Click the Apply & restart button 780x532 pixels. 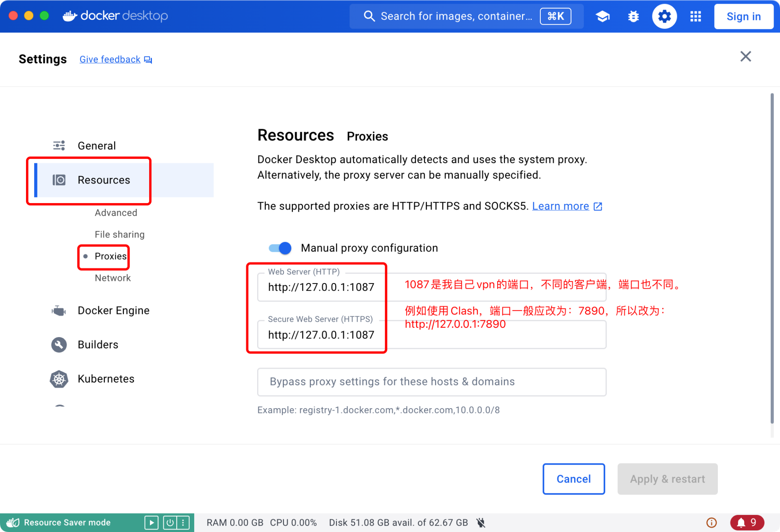(x=667, y=479)
